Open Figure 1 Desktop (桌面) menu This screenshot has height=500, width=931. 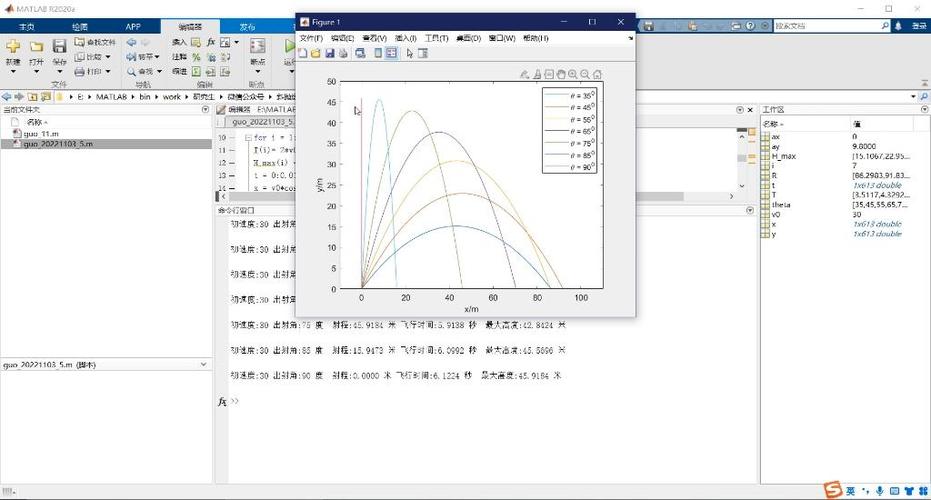tap(468, 38)
